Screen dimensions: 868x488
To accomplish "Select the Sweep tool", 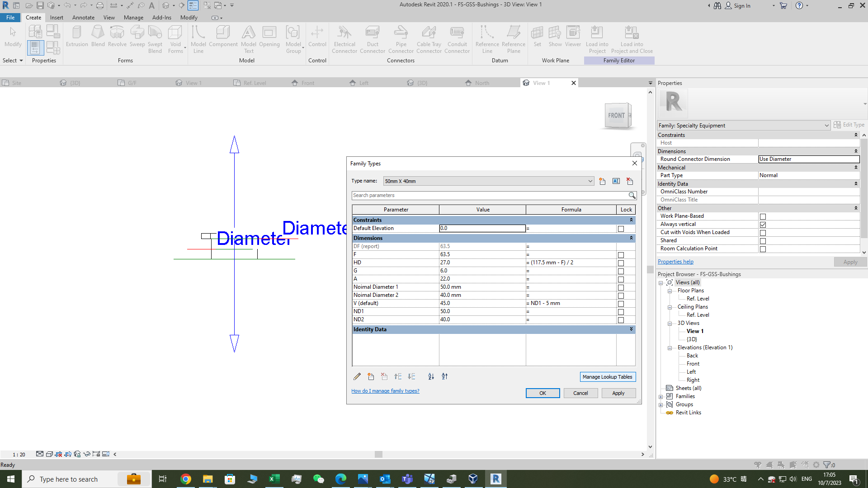I will (x=137, y=36).
